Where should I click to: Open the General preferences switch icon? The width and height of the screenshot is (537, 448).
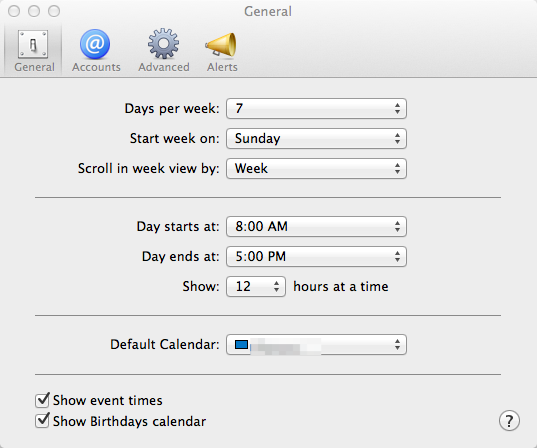(x=33, y=44)
